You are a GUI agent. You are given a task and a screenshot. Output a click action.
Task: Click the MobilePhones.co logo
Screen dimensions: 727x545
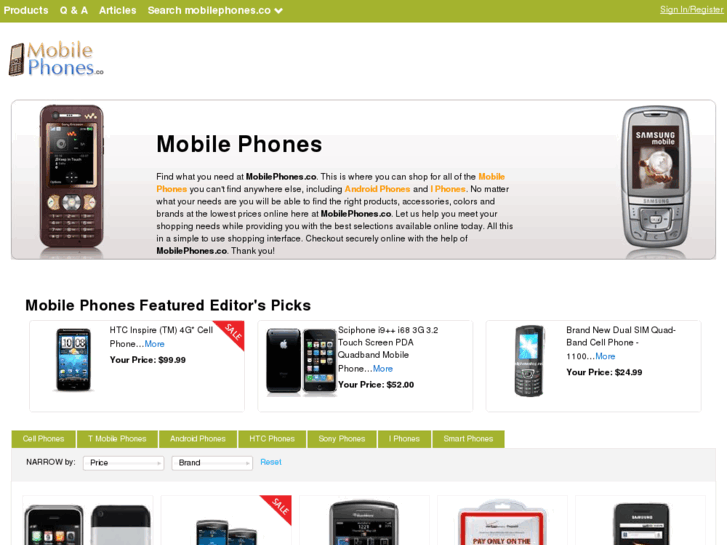pos(56,59)
